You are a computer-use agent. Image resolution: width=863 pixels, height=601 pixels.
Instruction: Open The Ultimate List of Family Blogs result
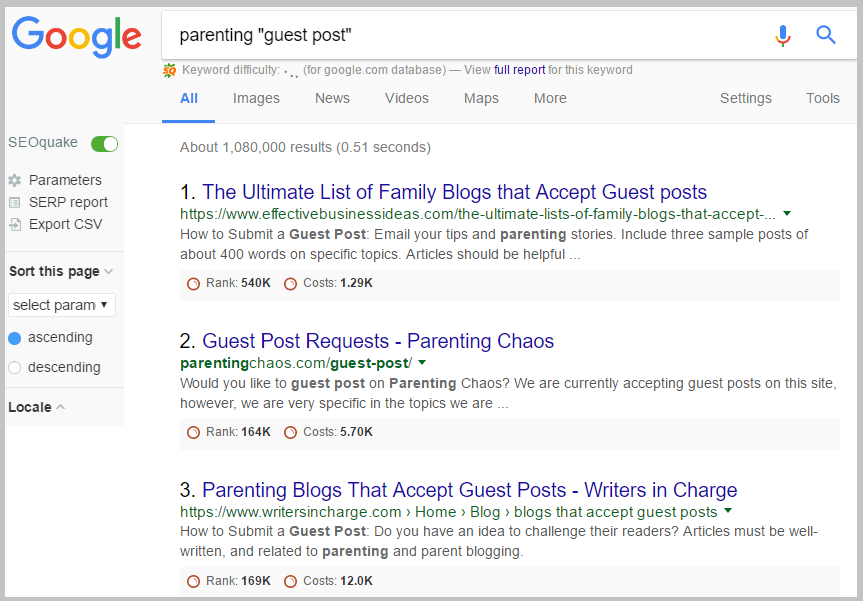pos(455,192)
